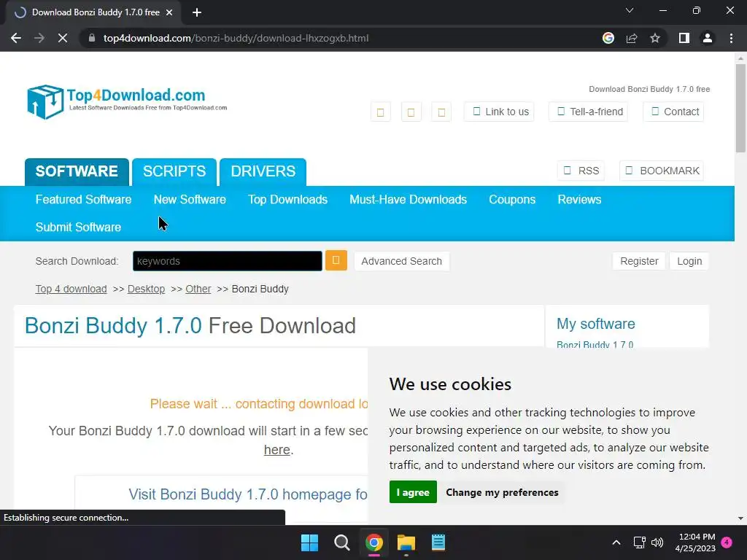View site information via lock icon

(x=92, y=38)
